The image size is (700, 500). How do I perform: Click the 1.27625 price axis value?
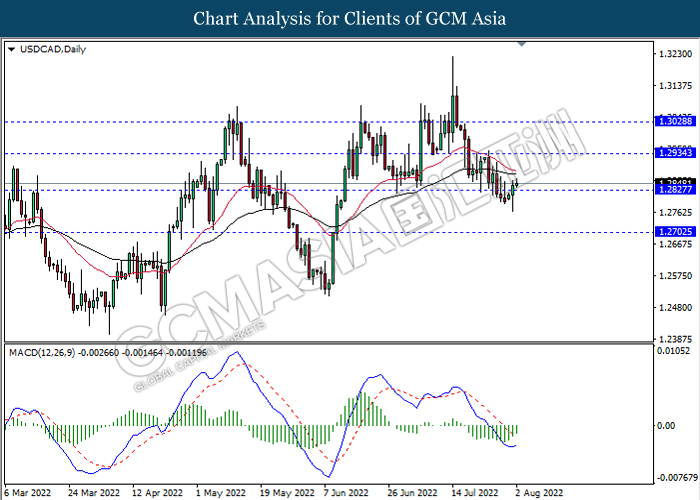(675, 212)
